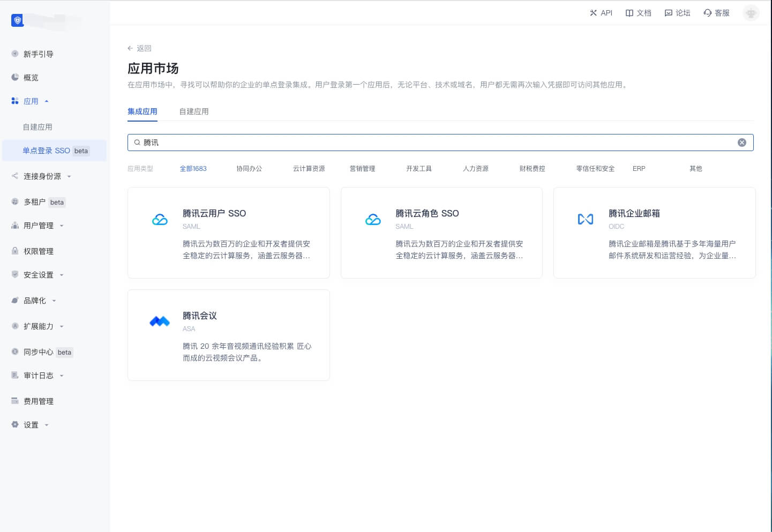Click the Tencent Meeting app icon

point(160,321)
